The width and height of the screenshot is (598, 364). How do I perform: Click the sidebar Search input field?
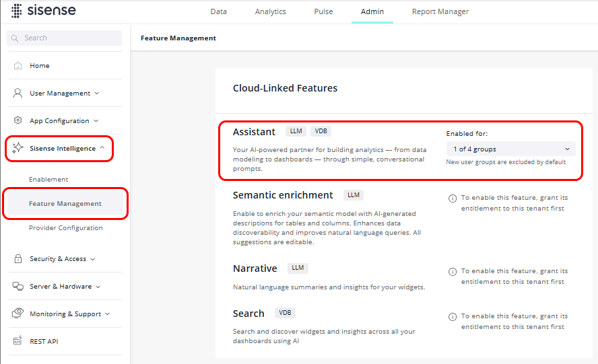[64, 38]
